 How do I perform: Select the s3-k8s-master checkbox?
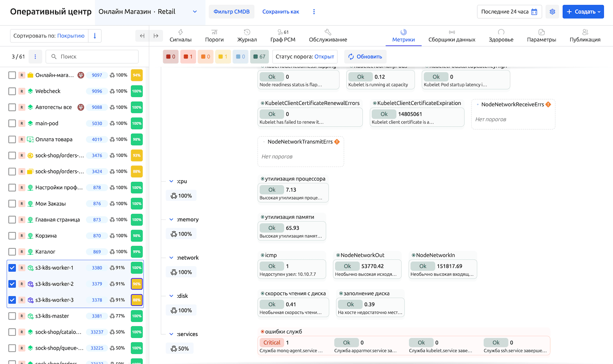[12, 316]
